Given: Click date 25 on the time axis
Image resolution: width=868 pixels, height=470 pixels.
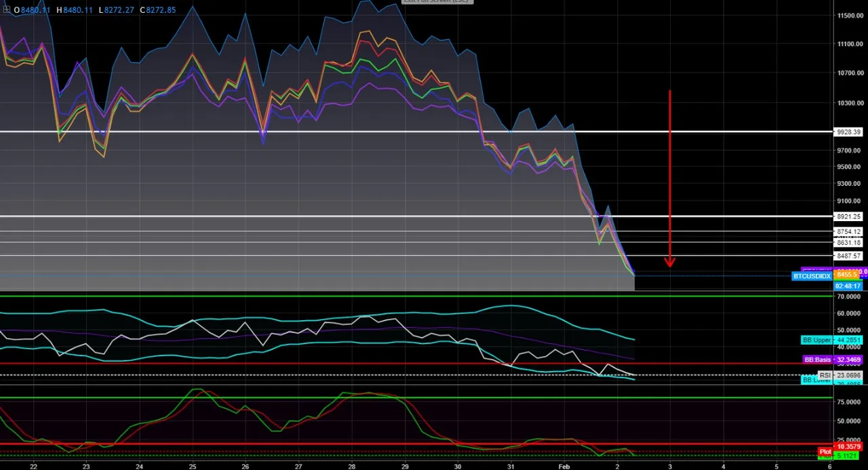Looking at the screenshot, I should [193, 466].
